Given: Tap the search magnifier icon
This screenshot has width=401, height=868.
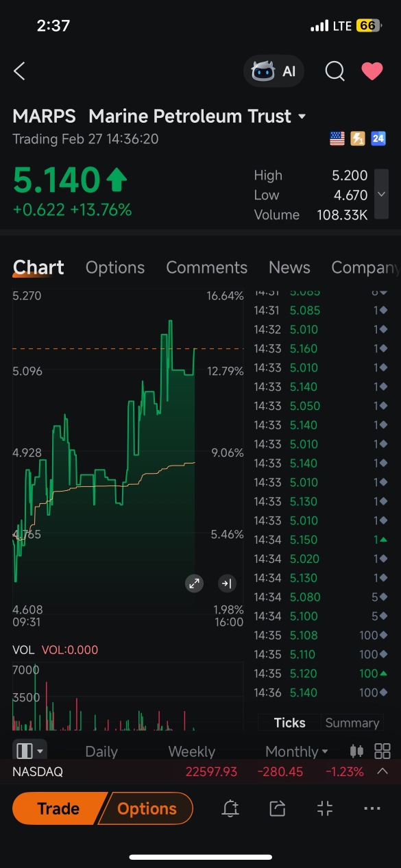Looking at the screenshot, I should pos(335,71).
